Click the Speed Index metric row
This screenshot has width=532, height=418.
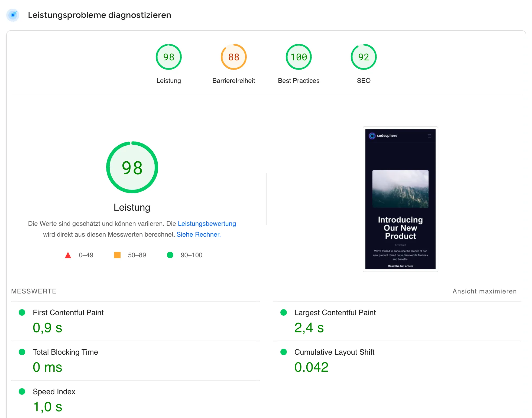click(54, 392)
